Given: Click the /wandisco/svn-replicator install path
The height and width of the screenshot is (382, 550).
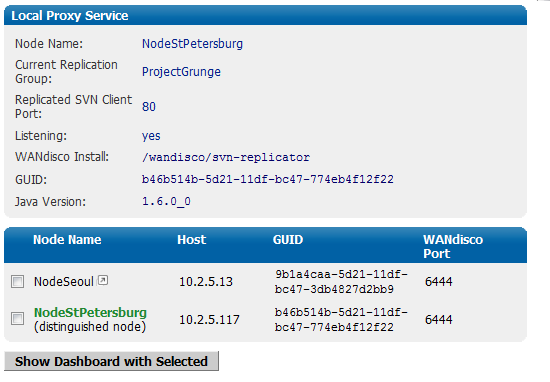Looking at the screenshot, I should 226,157.
